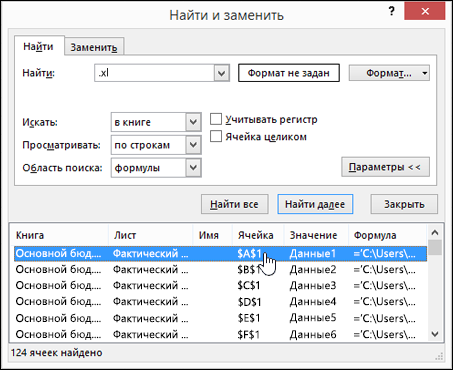Click scrollbar up arrow in results list
The width and height of the screenshot is (453, 370).
(435, 233)
